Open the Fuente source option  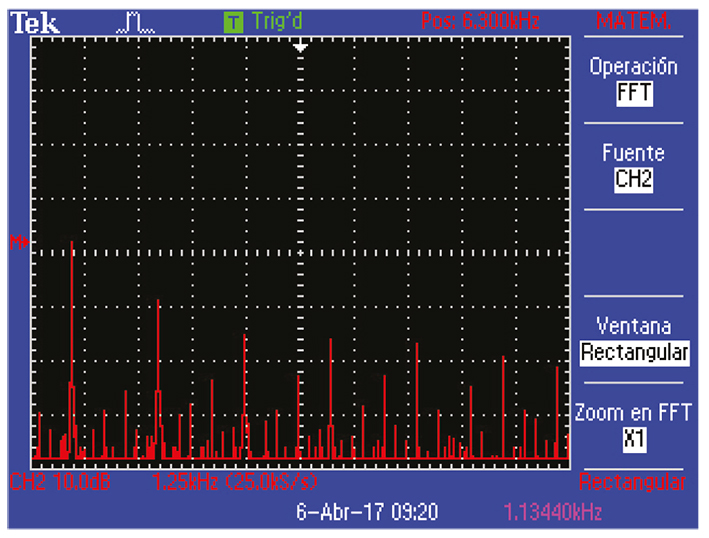[633, 154]
